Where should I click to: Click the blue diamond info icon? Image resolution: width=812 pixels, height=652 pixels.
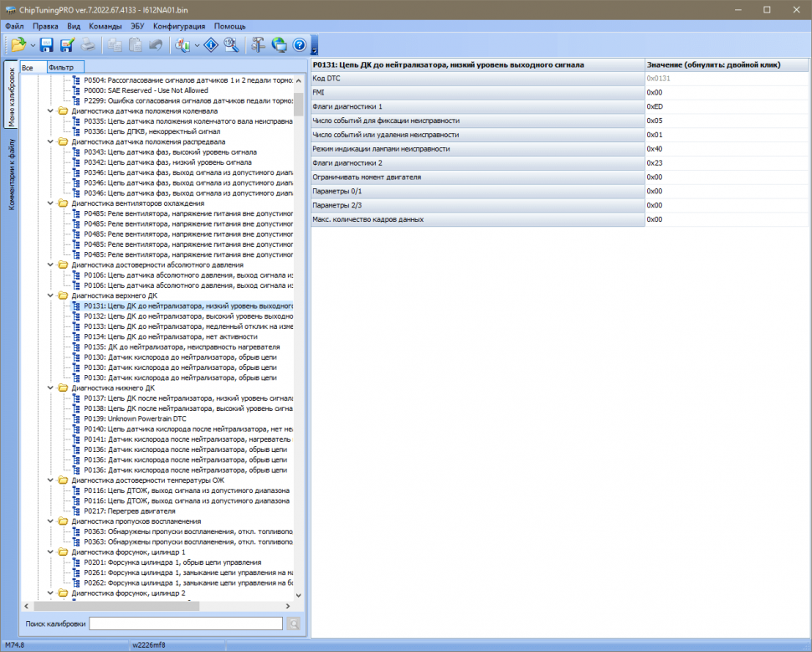click(x=211, y=45)
